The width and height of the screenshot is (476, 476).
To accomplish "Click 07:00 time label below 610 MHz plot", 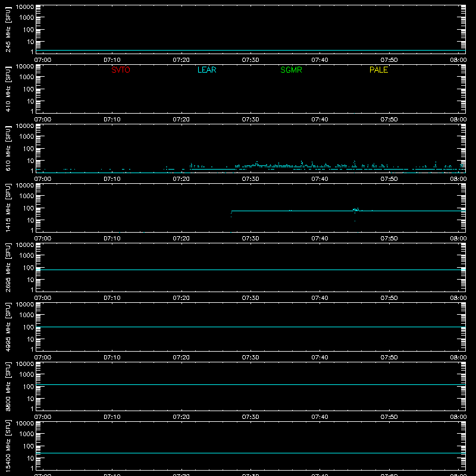I will [x=43, y=179].
